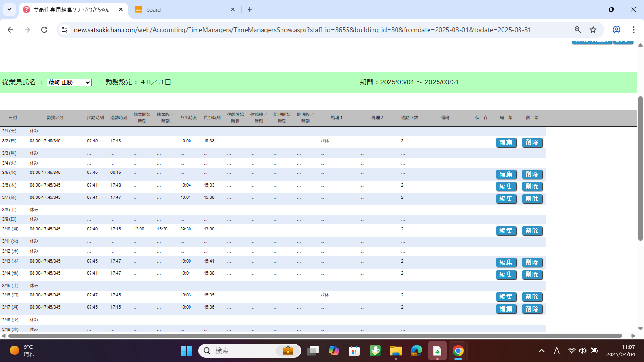Open File Explorer from the taskbar
Viewport: 644px width, 362px height.
(396, 351)
